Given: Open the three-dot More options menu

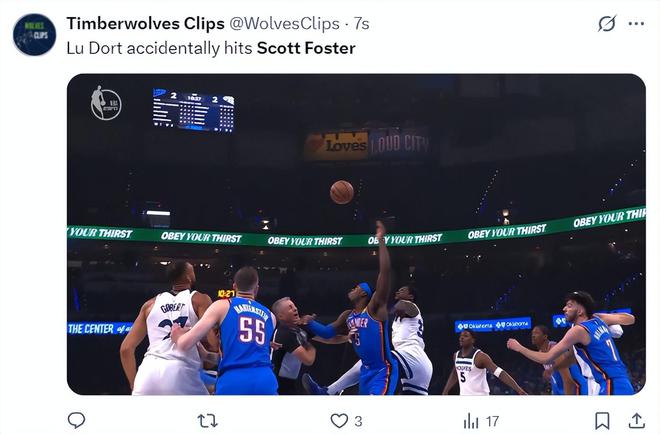Looking at the screenshot, I should point(636,23).
